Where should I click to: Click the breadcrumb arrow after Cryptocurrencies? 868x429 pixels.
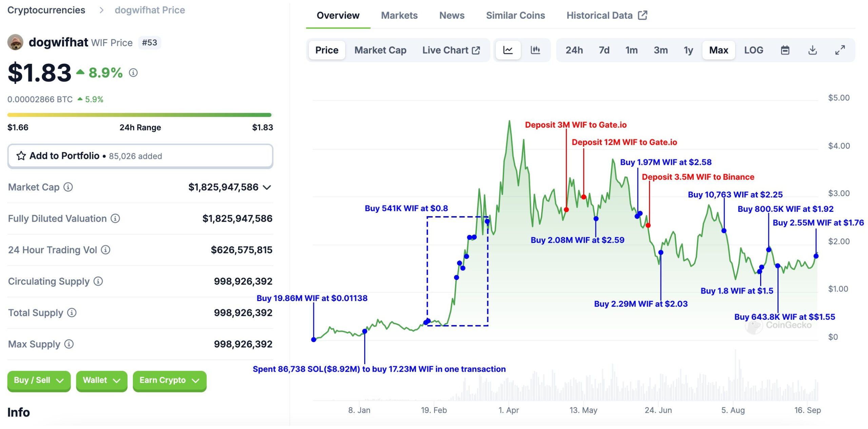[101, 10]
